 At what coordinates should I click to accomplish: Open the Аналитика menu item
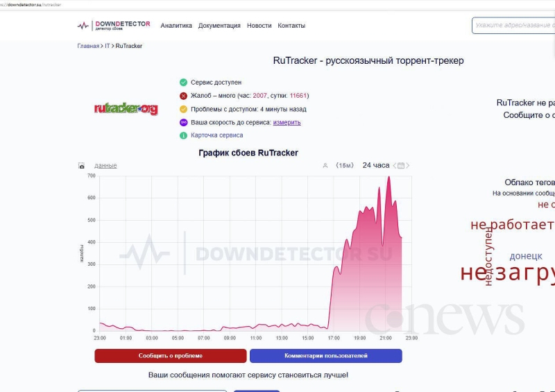click(176, 26)
